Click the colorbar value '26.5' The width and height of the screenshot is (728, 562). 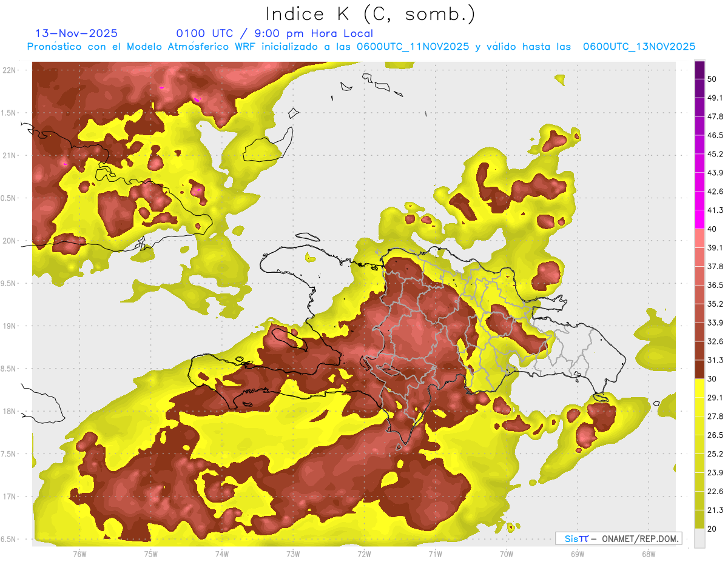coord(716,435)
